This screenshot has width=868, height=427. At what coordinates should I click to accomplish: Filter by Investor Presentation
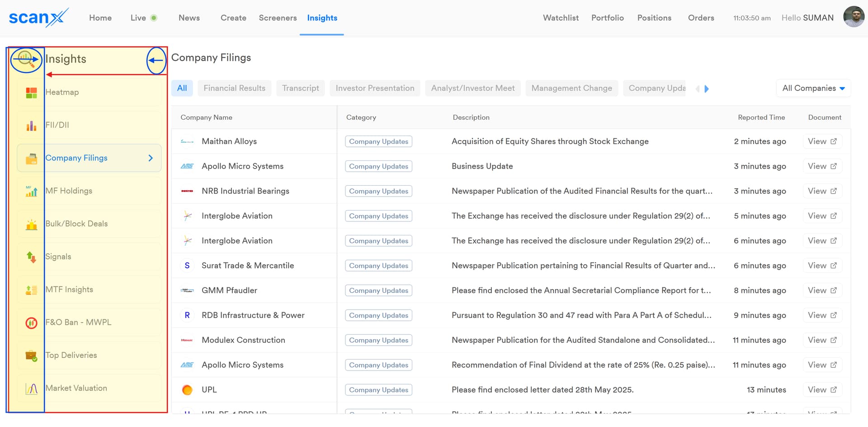click(375, 89)
